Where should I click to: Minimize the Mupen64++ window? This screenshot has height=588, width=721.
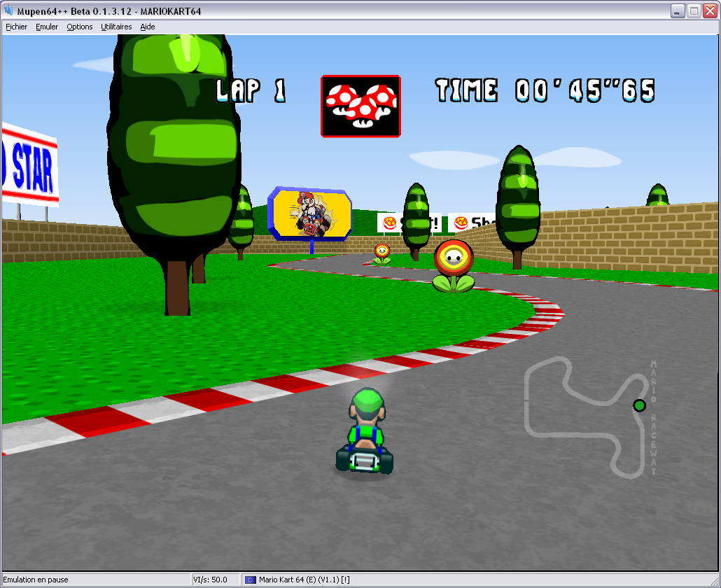click(x=677, y=10)
